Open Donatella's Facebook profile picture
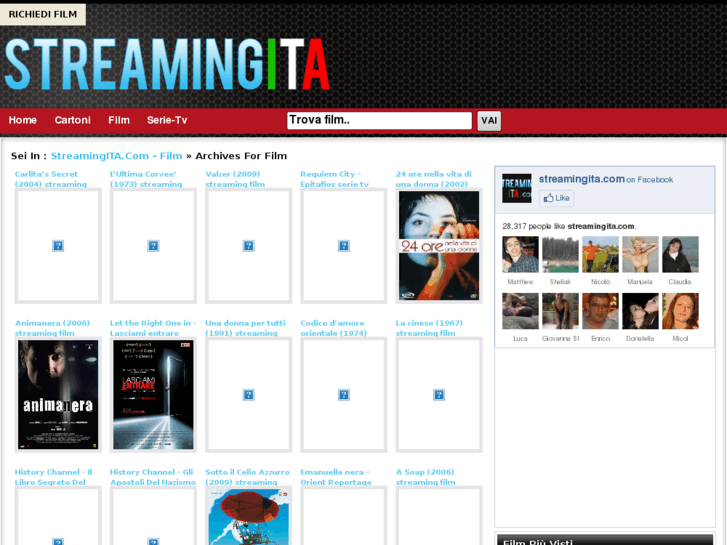The image size is (727, 545). 640,311
